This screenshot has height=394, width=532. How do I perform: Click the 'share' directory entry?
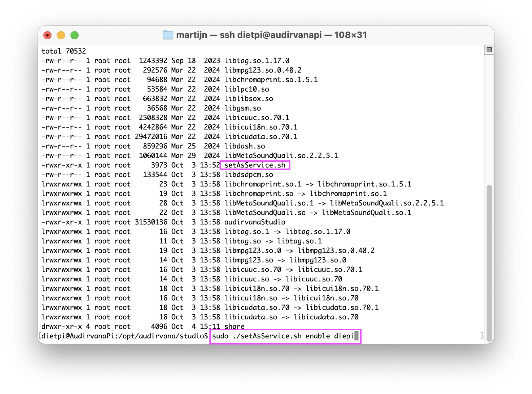coord(234,326)
